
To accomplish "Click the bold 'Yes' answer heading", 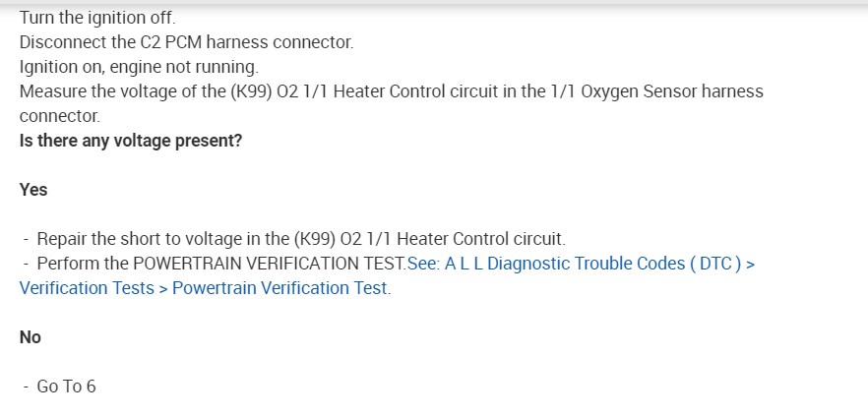I will click(x=33, y=190).
